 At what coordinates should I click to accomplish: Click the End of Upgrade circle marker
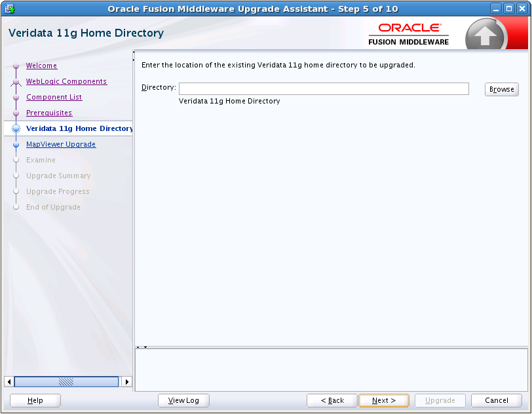[16, 207]
